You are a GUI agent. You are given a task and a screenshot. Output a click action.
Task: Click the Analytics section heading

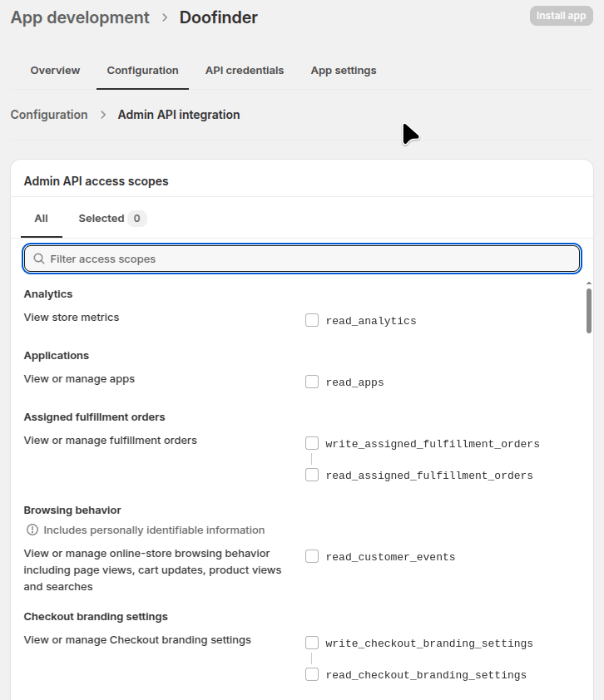(48, 293)
